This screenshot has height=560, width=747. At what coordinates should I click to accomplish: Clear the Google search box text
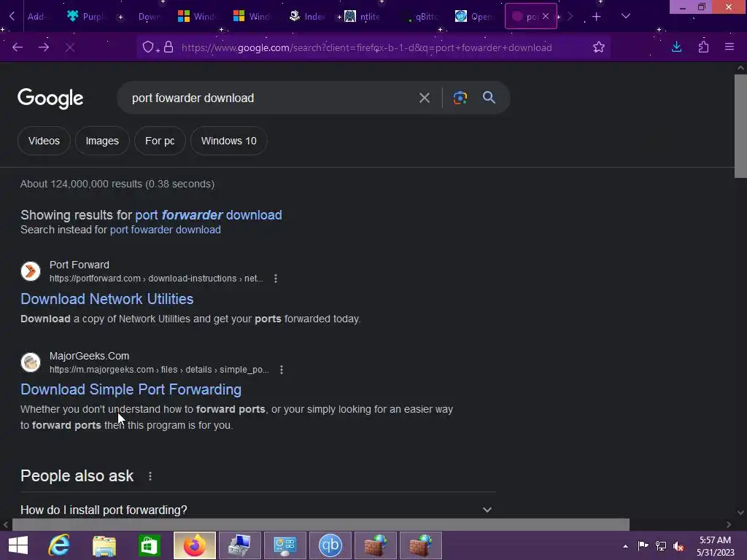425,98
